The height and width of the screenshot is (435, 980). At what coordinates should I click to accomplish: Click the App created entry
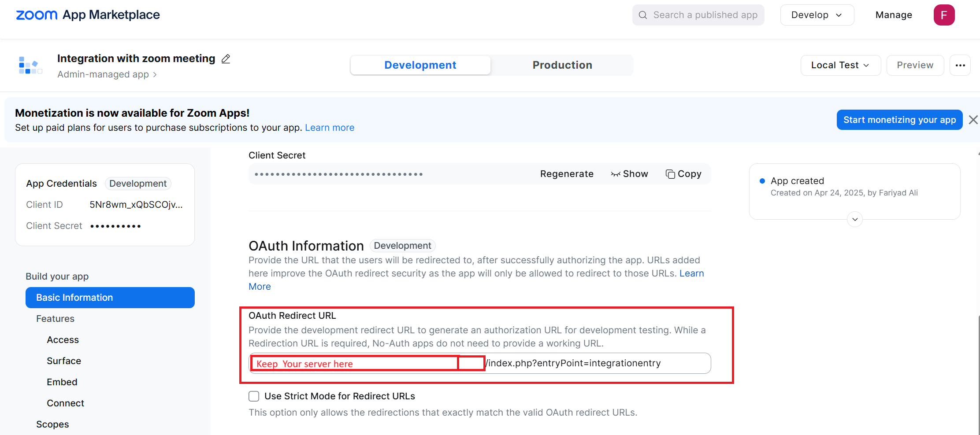[797, 181]
